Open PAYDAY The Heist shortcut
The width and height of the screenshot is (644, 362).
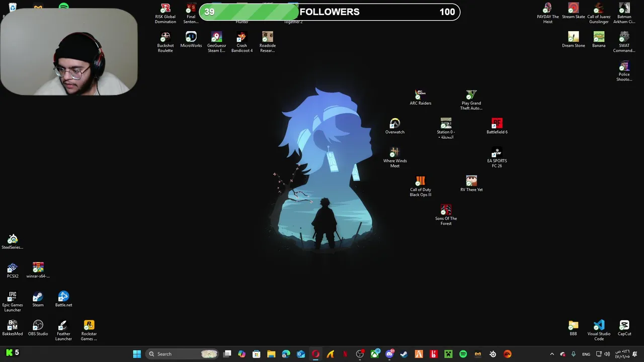[x=547, y=14]
